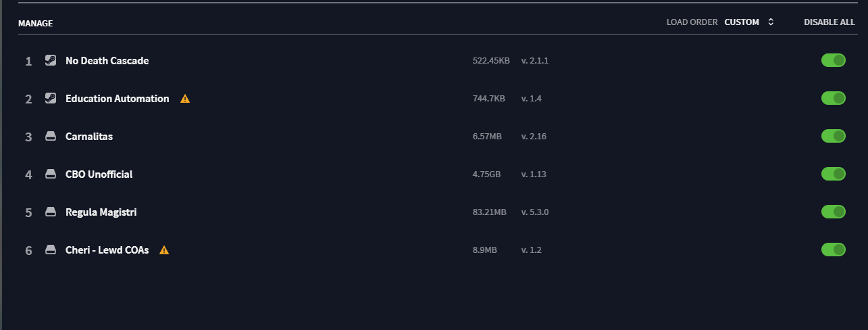Click the local drive icon beside Regula Magistri
Viewport: 868px width, 330px height.
pos(51,212)
